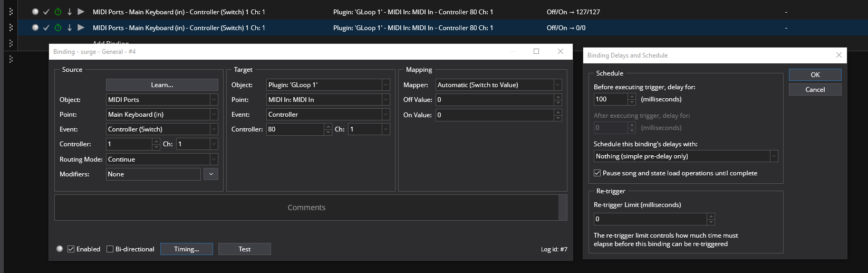Viewport: 868px width, 273px height.
Task: Click the activity indicator dot in first binding row
Action: pyautogui.click(x=35, y=12)
